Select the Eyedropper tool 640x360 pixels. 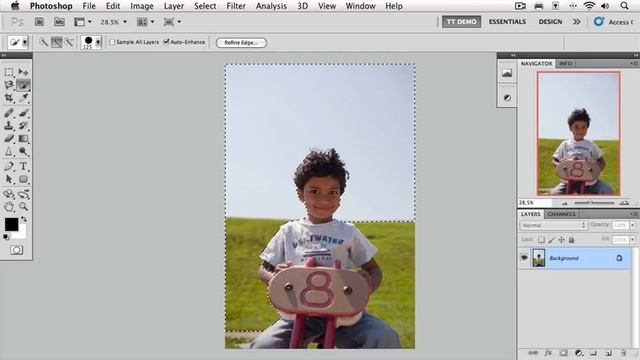click(x=23, y=98)
